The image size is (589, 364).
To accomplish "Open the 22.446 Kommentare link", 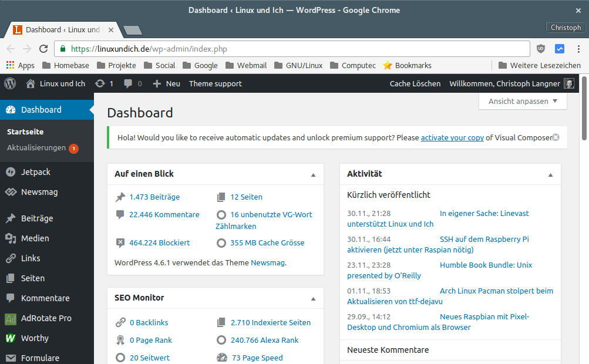I will [x=164, y=214].
